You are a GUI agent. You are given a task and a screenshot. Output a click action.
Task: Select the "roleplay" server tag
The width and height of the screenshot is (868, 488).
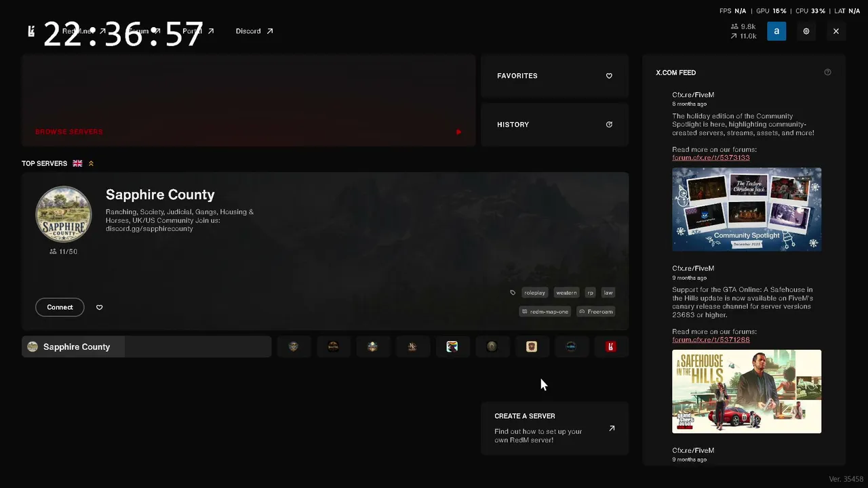click(534, 293)
